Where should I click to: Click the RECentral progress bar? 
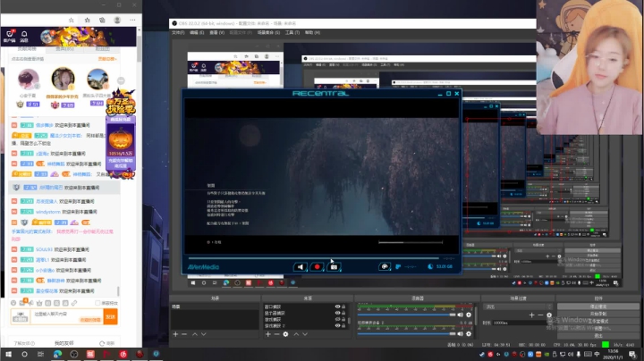click(x=313, y=258)
